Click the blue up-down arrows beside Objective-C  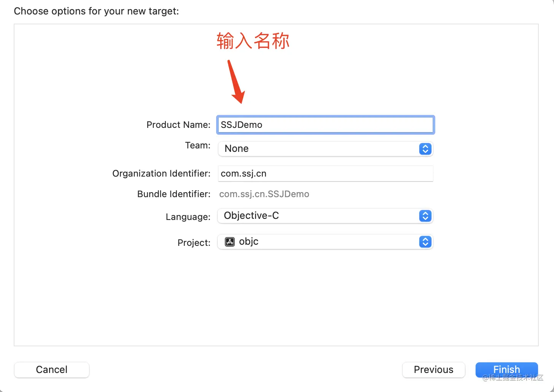(x=425, y=216)
